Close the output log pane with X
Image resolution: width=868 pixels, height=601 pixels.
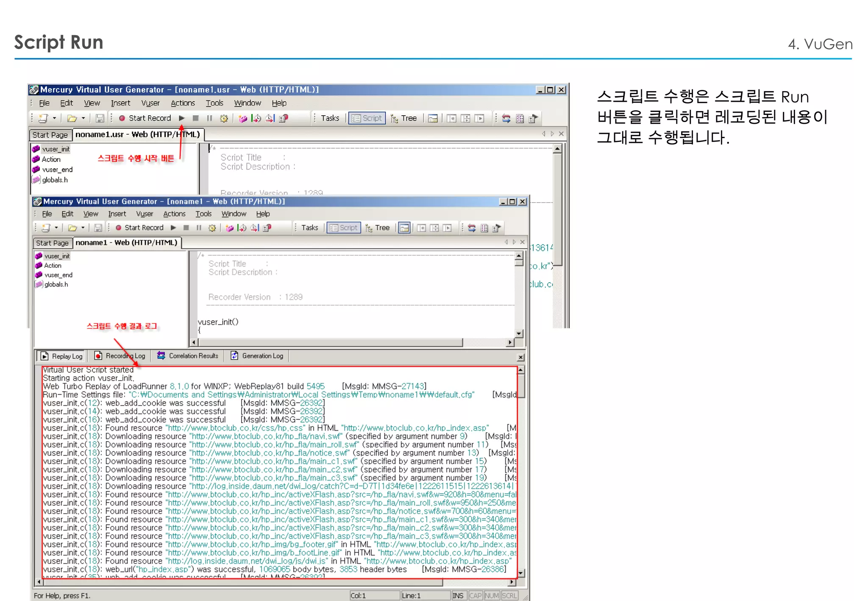(x=521, y=357)
